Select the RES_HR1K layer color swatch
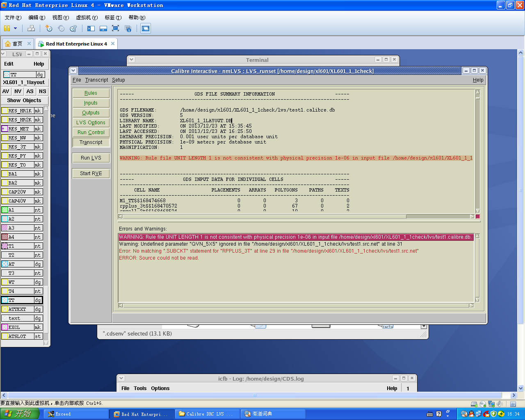 coord(5,111)
